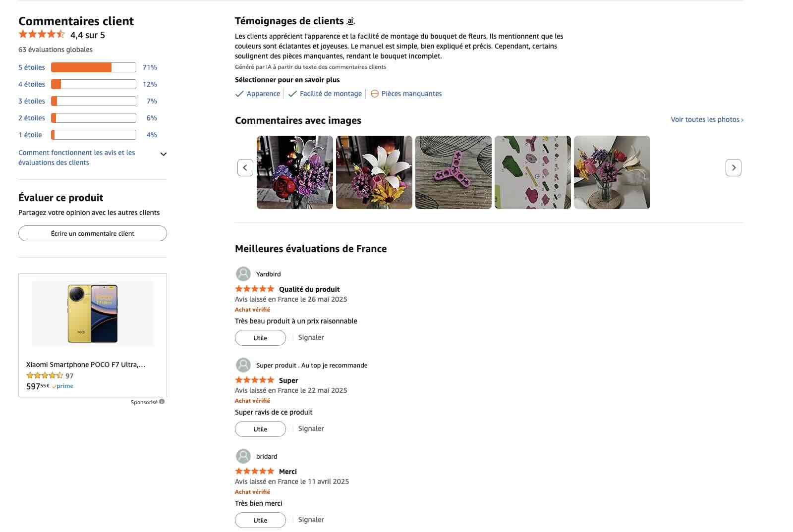
Task: Mark Yardbird's review as Utile
Action: tap(260, 338)
